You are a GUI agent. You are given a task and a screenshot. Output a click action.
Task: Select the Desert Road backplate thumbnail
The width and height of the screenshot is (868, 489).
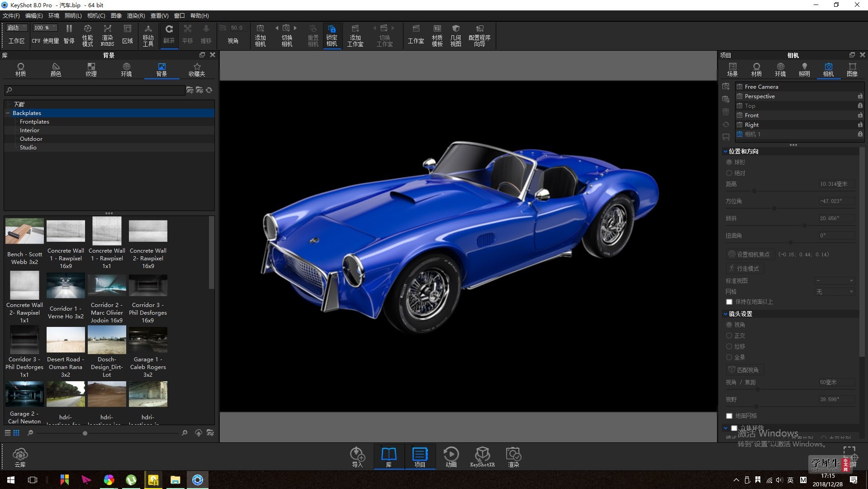tap(66, 340)
